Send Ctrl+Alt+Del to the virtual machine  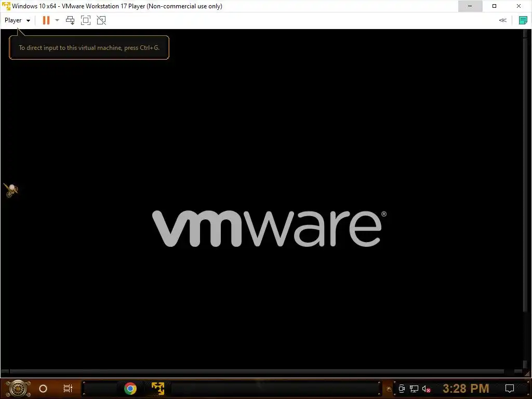70,20
